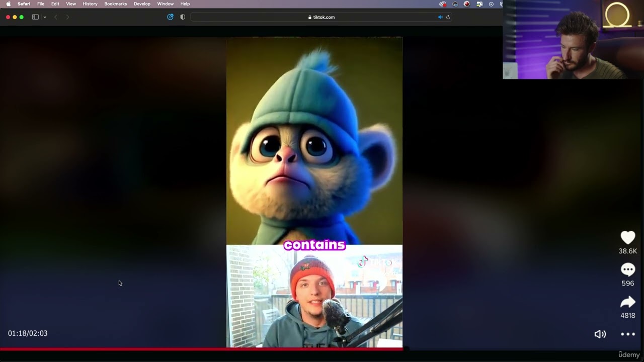Mute tab audio in address bar

coord(440,17)
